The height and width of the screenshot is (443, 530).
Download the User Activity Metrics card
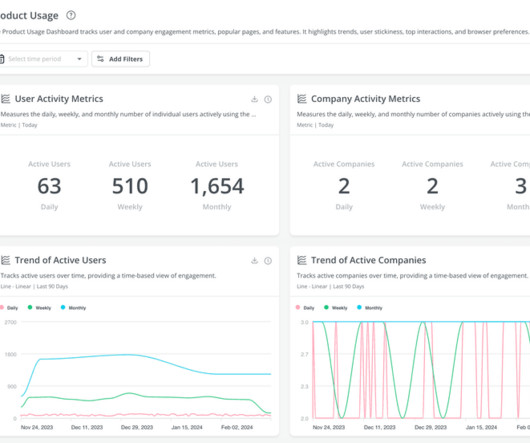[x=255, y=99]
